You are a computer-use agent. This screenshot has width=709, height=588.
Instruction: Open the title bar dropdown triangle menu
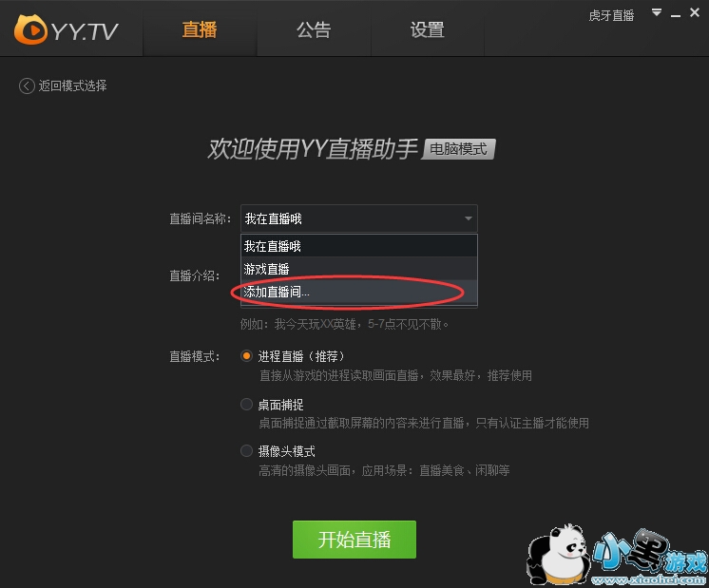[657, 12]
